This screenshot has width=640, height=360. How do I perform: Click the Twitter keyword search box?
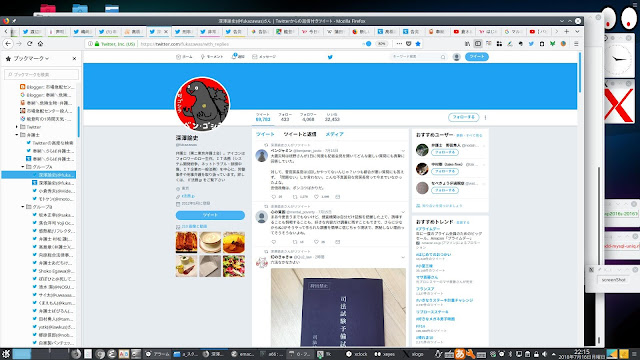(418, 57)
